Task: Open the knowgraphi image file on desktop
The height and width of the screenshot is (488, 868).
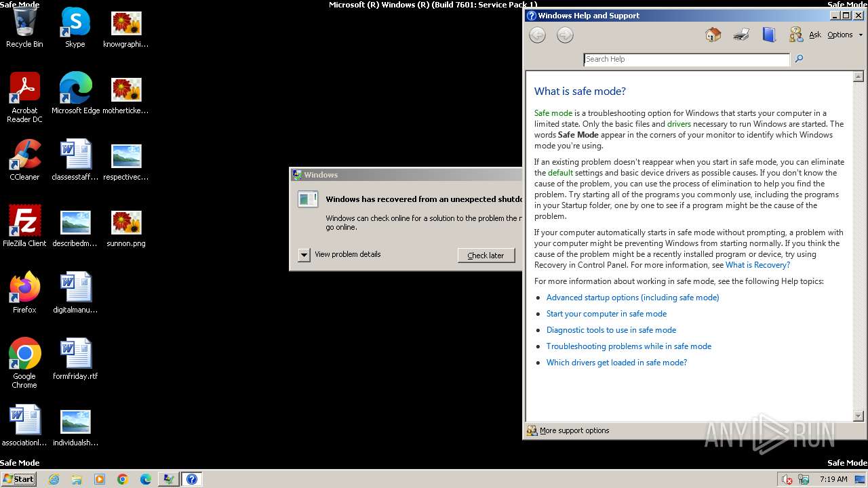Action: pos(125,27)
